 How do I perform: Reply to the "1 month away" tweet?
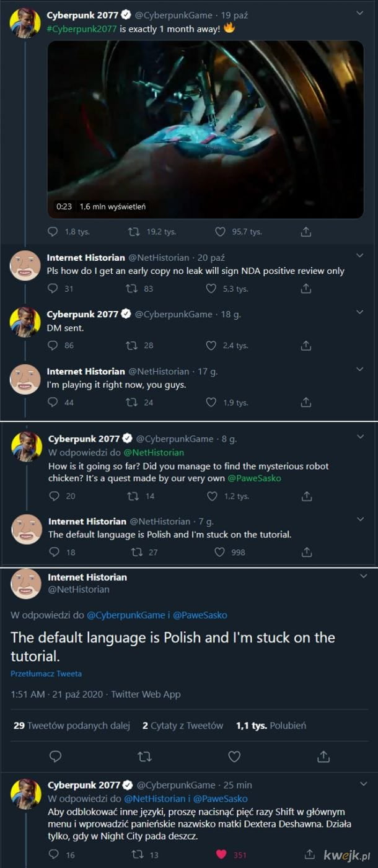[x=53, y=232]
